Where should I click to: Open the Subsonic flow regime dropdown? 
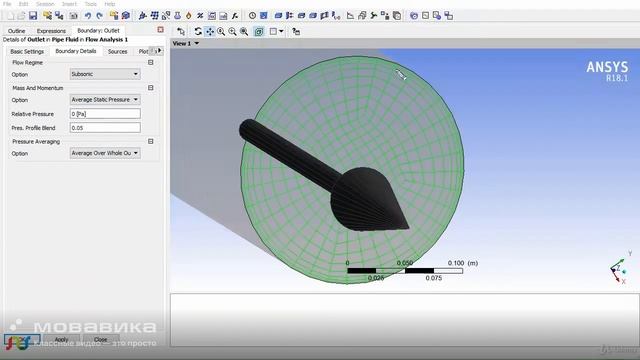[x=105, y=74]
